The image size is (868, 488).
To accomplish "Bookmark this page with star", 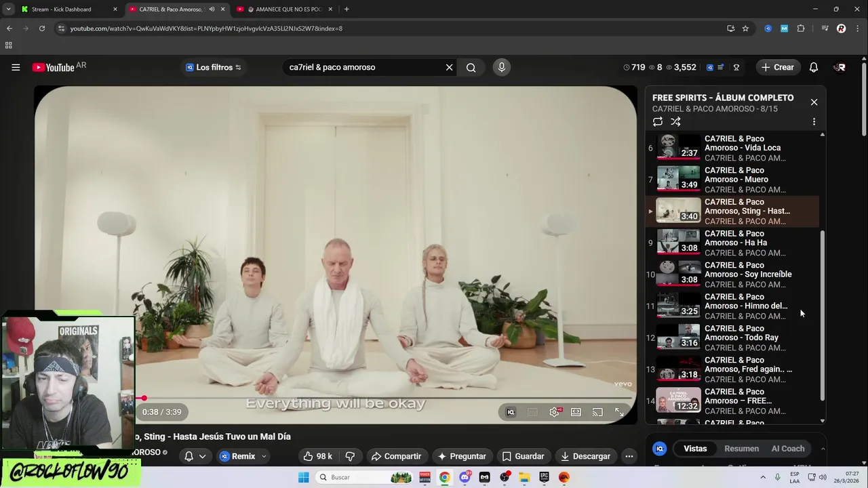I will click(x=745, y=28).
